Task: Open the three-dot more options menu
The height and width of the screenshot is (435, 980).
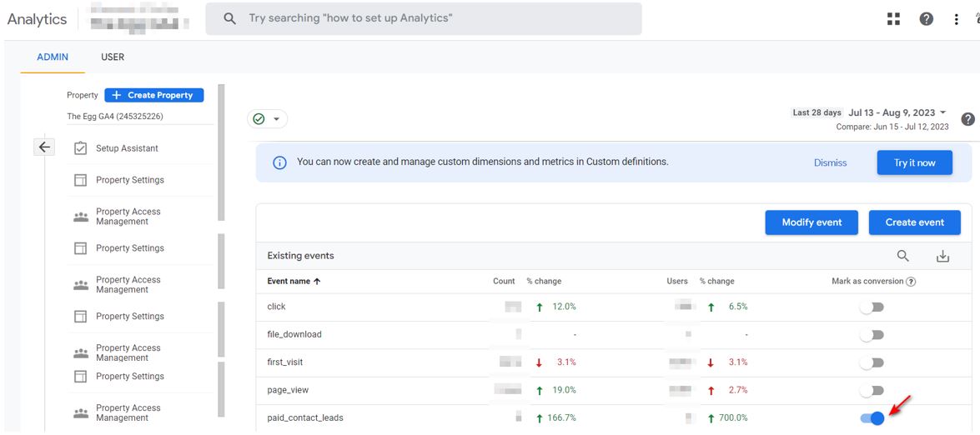Action: (957, 19)
